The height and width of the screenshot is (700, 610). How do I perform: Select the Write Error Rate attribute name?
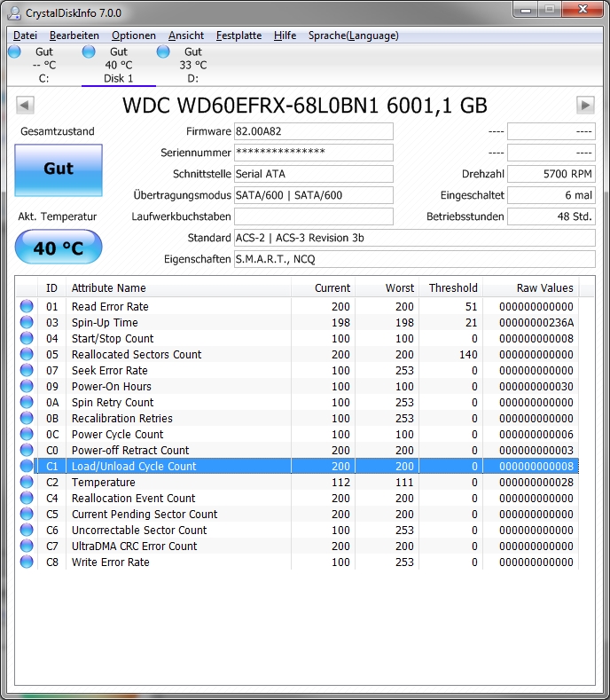[x=110, y=562]
